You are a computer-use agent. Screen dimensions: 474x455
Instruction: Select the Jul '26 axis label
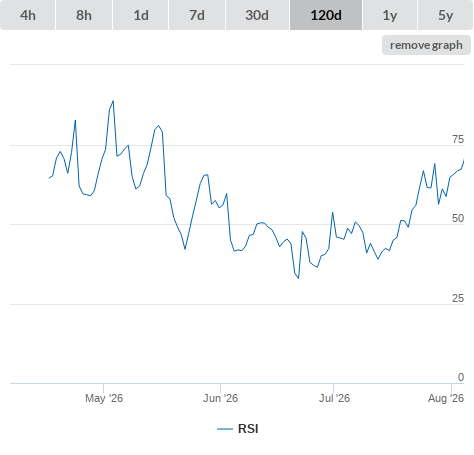[x=334, y=398]
